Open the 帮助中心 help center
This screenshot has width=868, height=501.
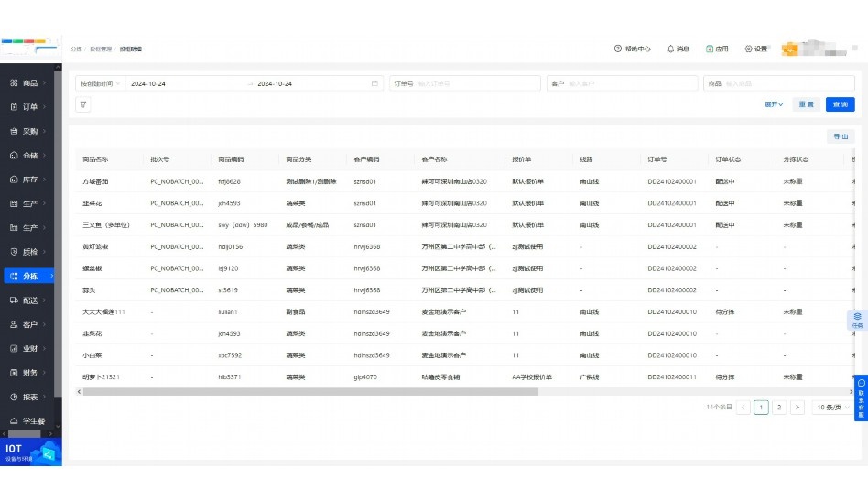pos(632,49)
